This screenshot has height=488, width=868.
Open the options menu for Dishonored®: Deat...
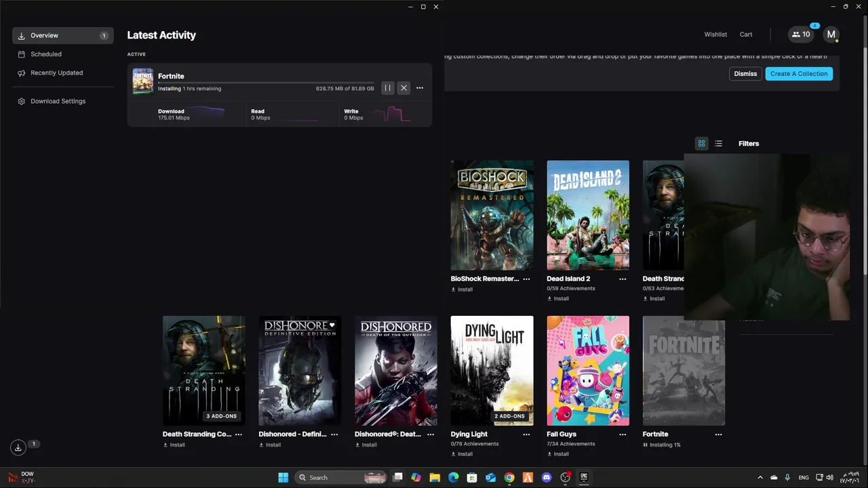(431, 434)
